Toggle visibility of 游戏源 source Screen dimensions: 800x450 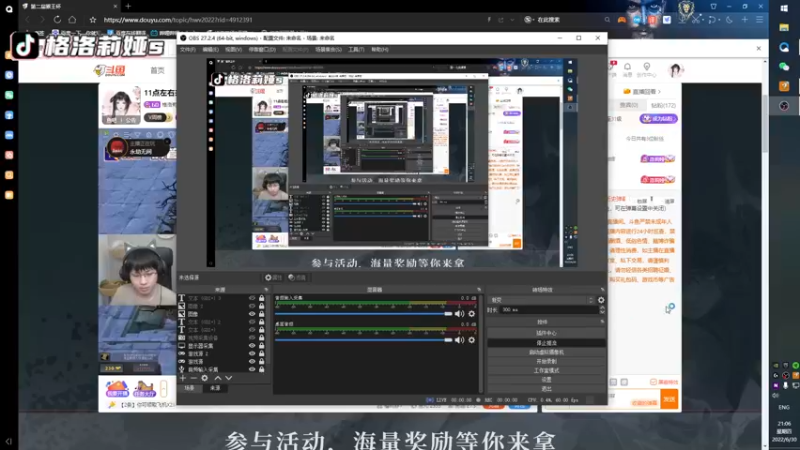[252, 361]
